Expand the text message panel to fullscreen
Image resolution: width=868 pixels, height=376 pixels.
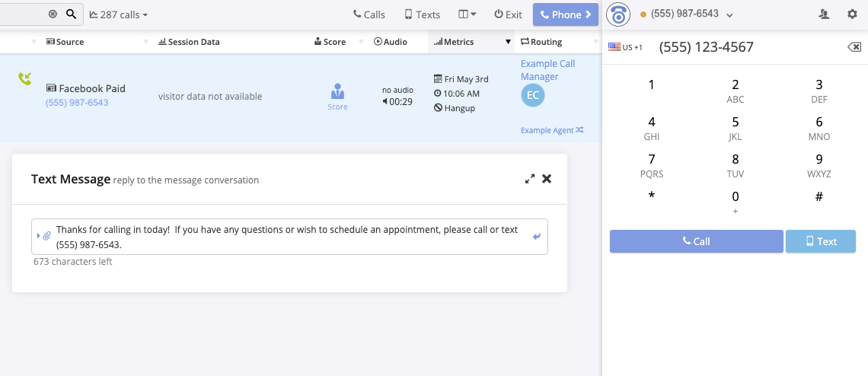tap(530, 179)
